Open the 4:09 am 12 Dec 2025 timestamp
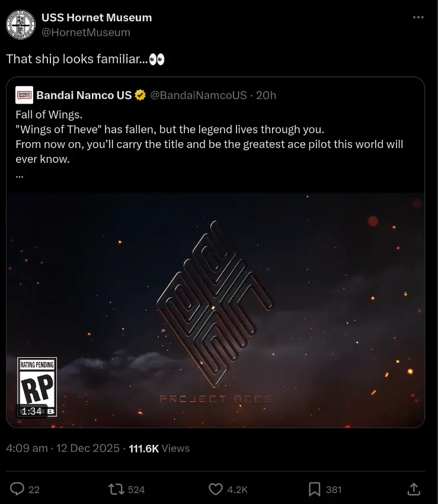This screenshot has width=438, height=504. click(x=63, y=448)
